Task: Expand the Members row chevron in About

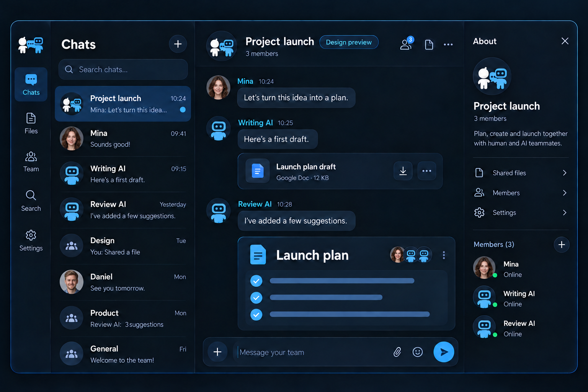Action: tap(565, 193)
